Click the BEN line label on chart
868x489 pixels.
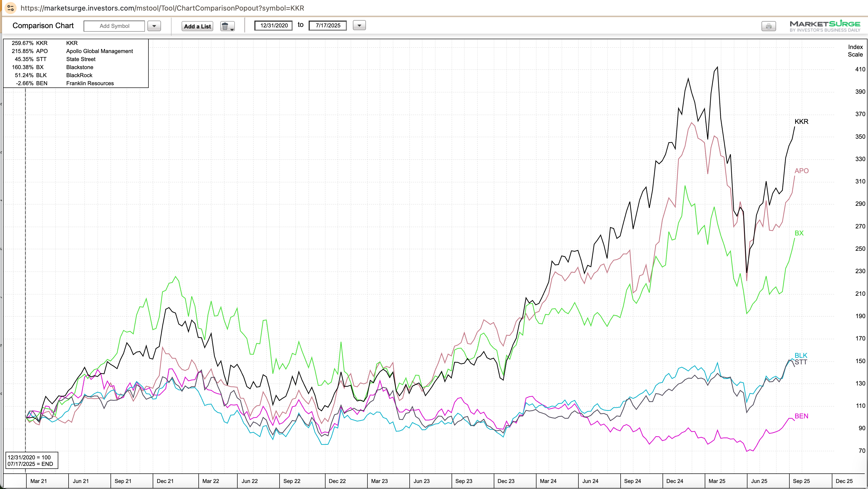[801, 416]
